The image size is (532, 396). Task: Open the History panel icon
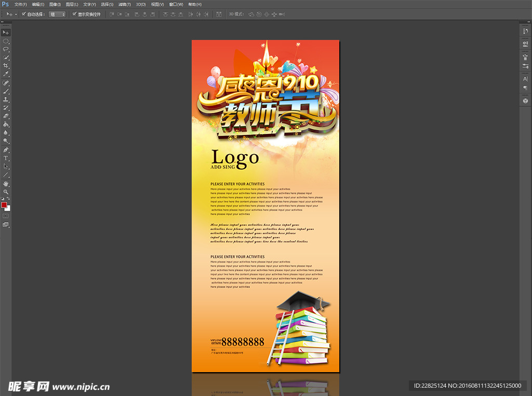click(525, 32)
